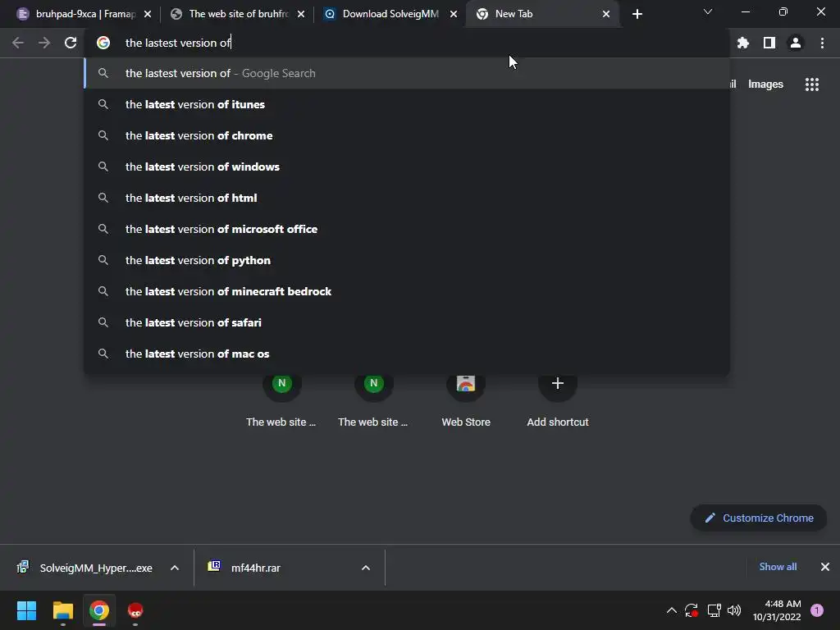Go back using the back arrow
Screen dimensions: 840x630
(x=18, y=43)
